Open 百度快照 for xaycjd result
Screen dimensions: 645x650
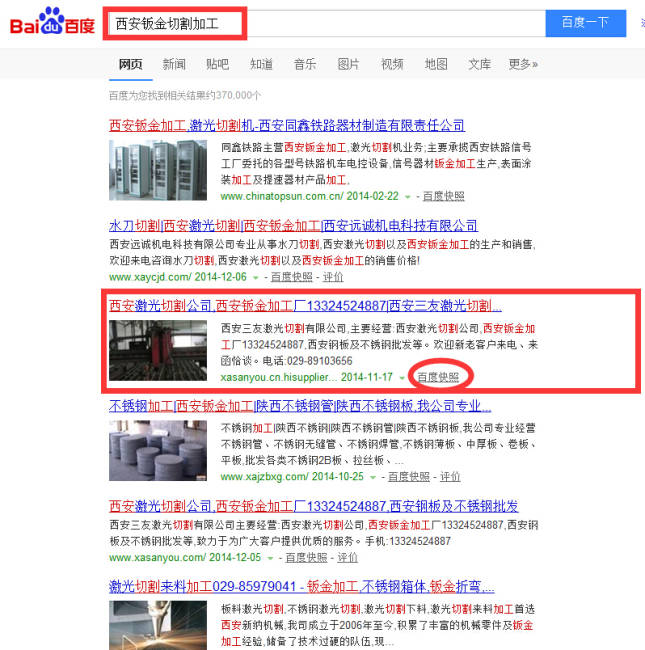(291, 277)
